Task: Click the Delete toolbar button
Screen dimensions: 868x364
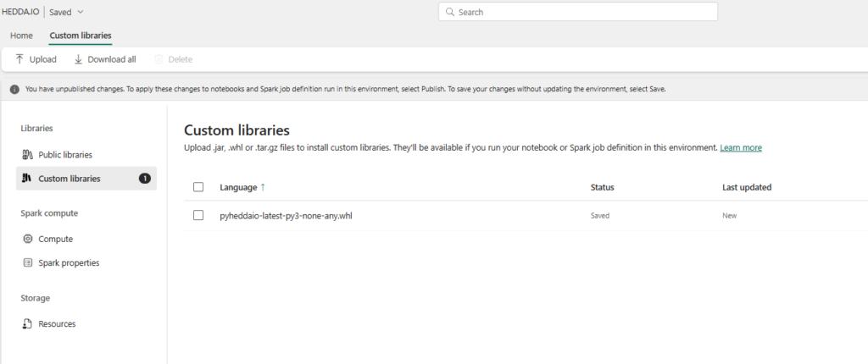Action: point(173,59)
